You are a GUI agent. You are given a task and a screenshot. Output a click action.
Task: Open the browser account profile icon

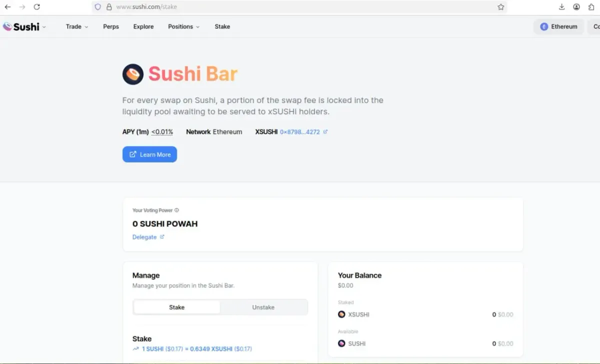[576, 7]
